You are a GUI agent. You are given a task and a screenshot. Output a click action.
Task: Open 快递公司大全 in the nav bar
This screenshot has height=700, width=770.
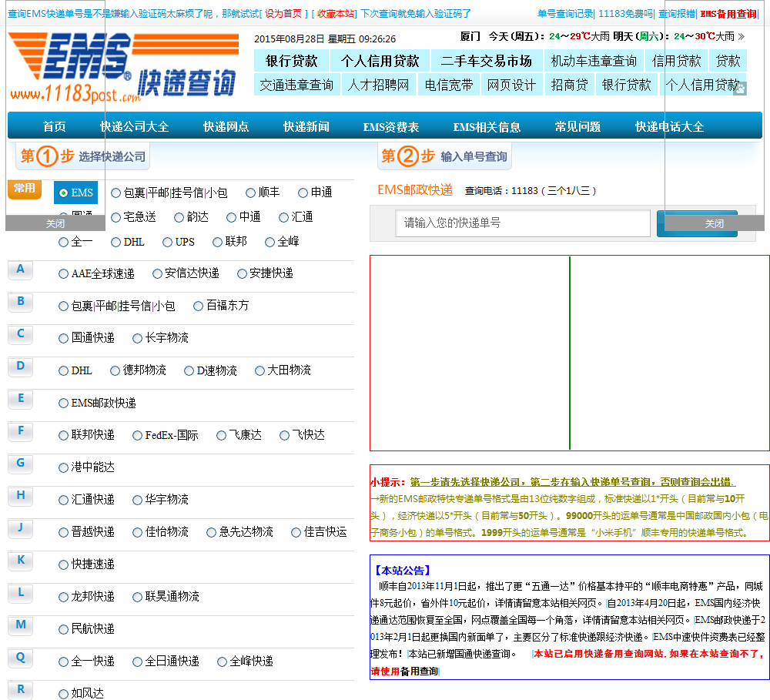[134, 127]
